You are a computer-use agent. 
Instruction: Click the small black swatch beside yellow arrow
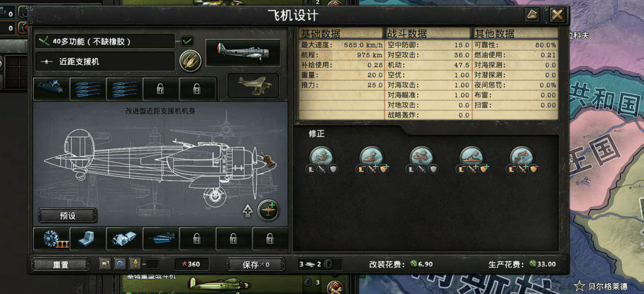pyautogui.click(x=152, y=264)
